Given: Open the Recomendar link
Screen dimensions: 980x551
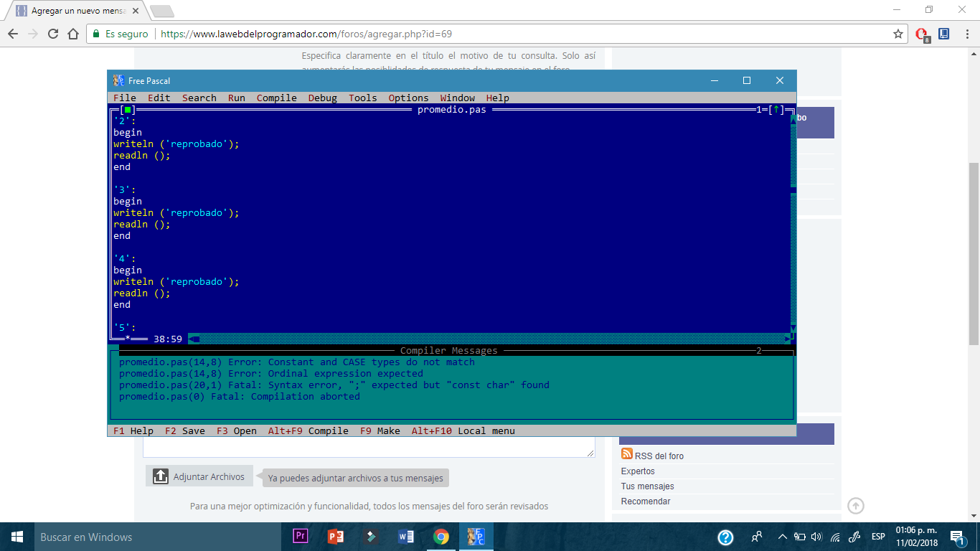Looking at the screenshot, I should click(x=646, y=501).
